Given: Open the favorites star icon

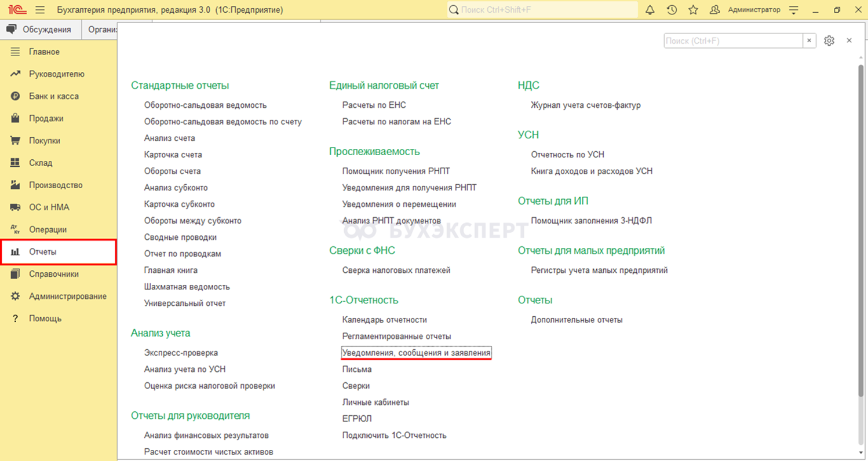Looking at the screenshot, I should point(693,10).
